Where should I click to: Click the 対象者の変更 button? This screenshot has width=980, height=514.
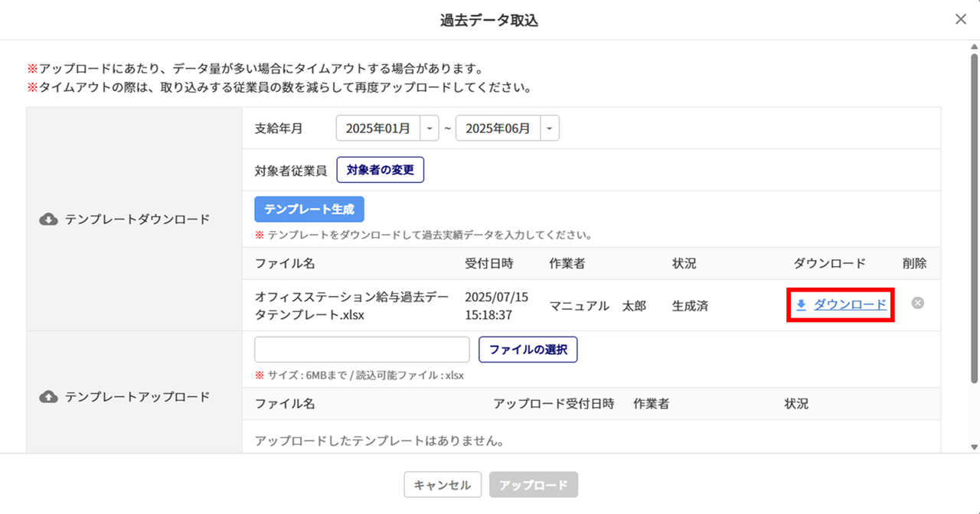coord(381,170)
